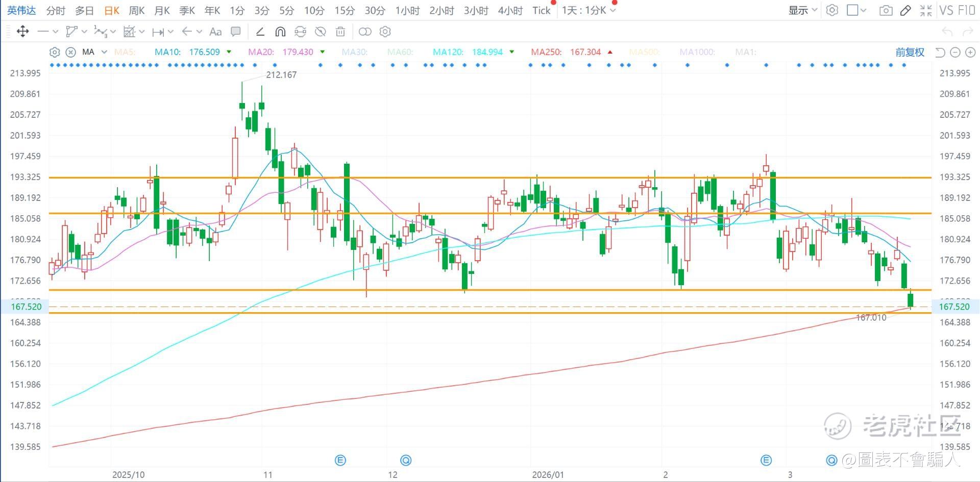
Task: Click the pencil draw icon in top bar
Action: [x=905, y=10]
